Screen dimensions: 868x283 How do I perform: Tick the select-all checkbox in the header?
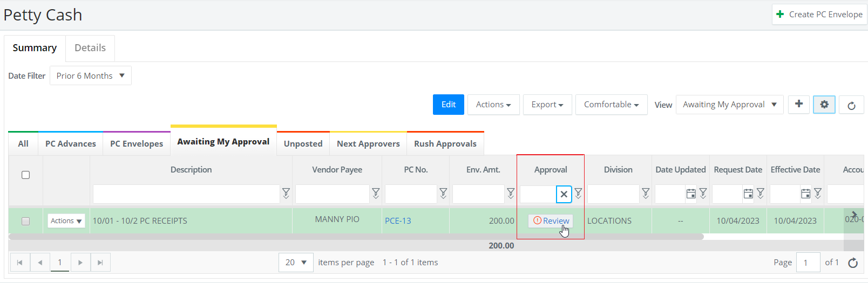click(25, 175)
